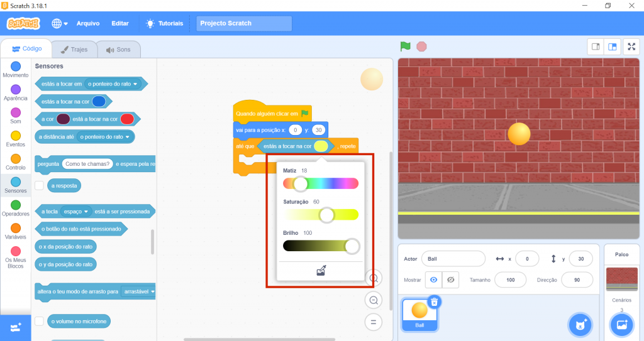Open 'o ponteiro do rato' dropdown in touching block
The width and height of the screenshot is (644, 341).
click(x=113, y=84)
